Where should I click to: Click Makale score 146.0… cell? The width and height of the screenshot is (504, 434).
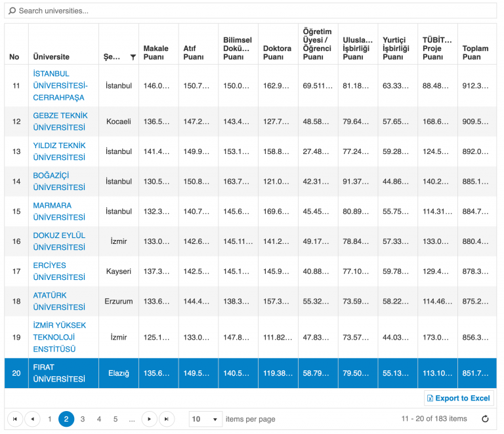[159, 86]
